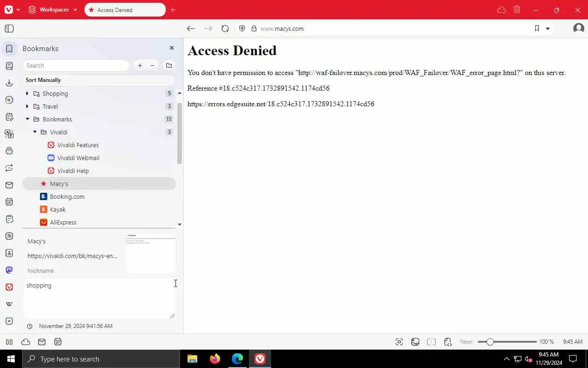
Task: Open the Contacts panel
Action: 9,253
